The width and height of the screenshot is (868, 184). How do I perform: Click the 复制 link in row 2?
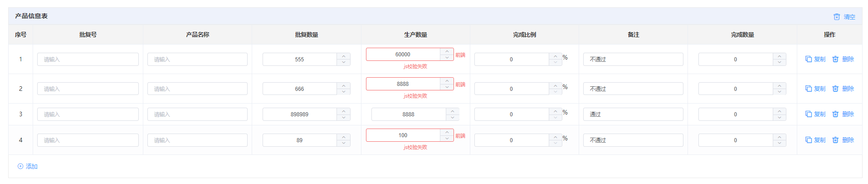click(x=820, y=89)
